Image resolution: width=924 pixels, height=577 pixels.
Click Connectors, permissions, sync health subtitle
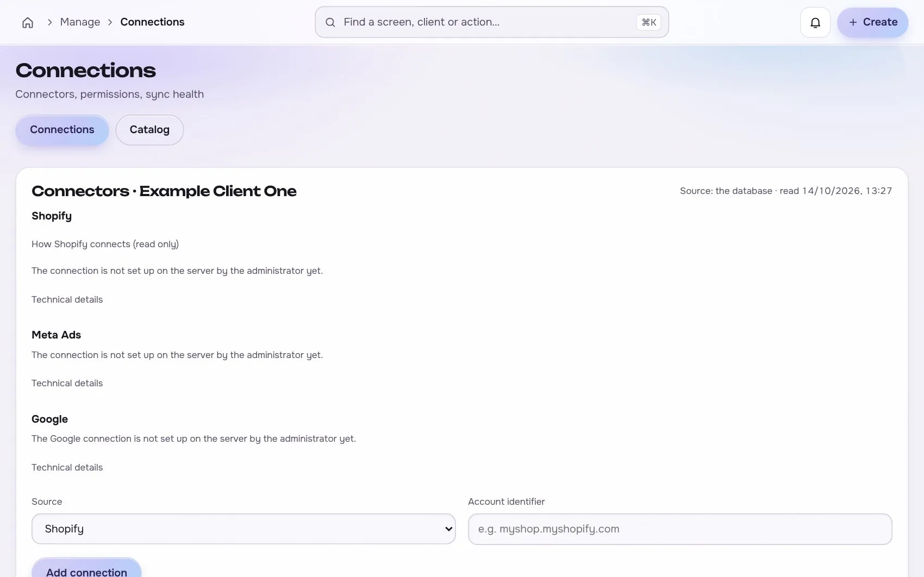[x=110, y=94]
